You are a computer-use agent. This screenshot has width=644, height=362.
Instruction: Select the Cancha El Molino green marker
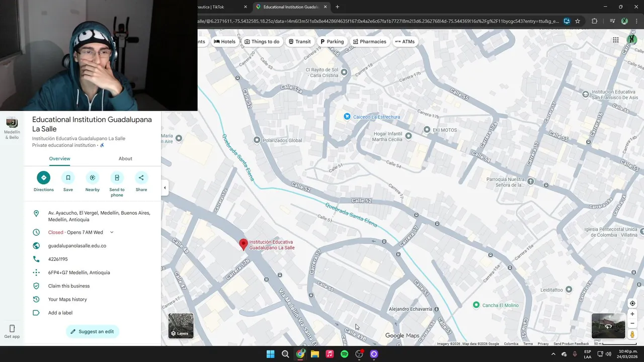point(476,305)
